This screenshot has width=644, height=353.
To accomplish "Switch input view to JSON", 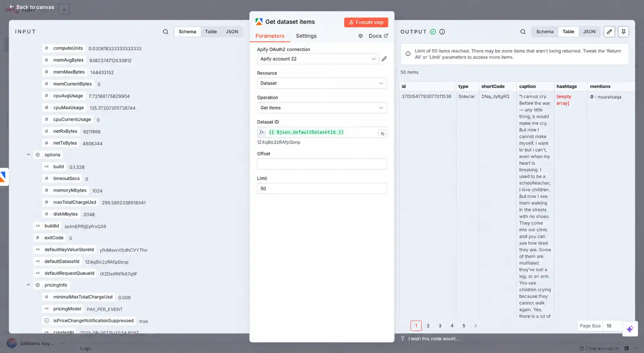I will point(232,32).
